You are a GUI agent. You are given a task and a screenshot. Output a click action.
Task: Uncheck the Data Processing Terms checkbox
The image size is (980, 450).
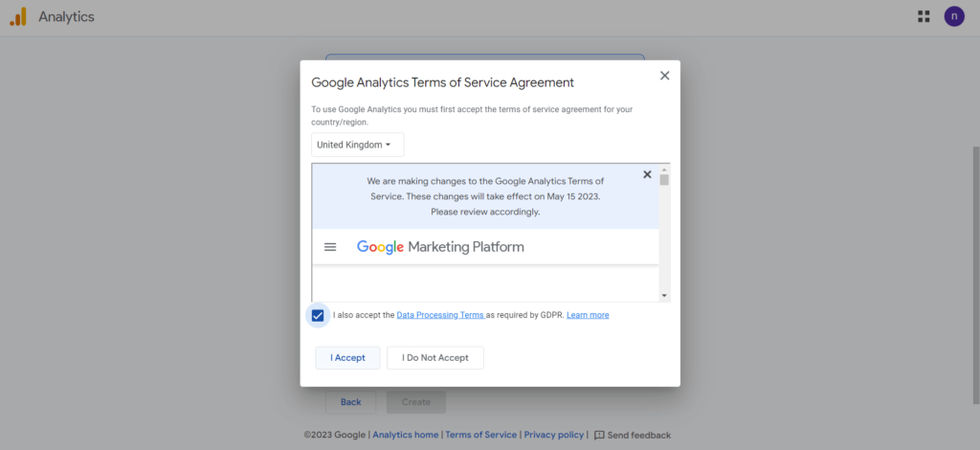(x=318, y=315)
